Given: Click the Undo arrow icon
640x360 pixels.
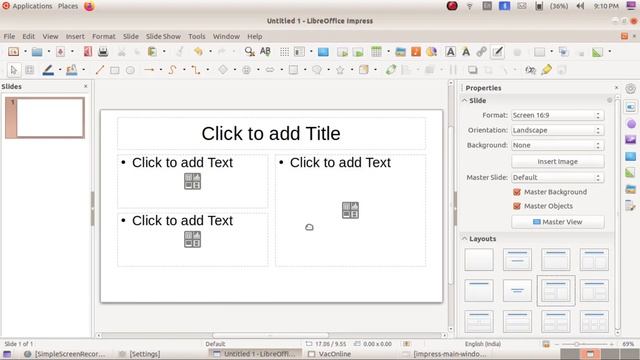Looking at the screenshot, I should 198,52.
